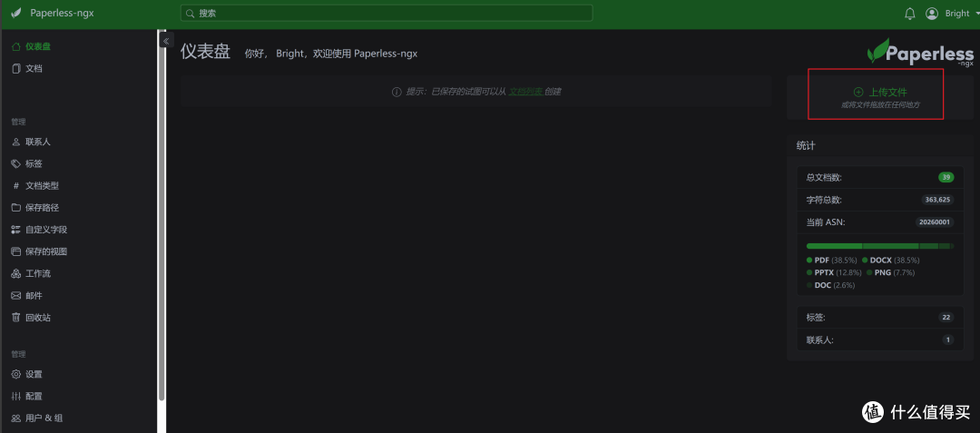980x433 pixels.
Task: Click the workflow icon beside 工作流
Action: coord(16,273)
